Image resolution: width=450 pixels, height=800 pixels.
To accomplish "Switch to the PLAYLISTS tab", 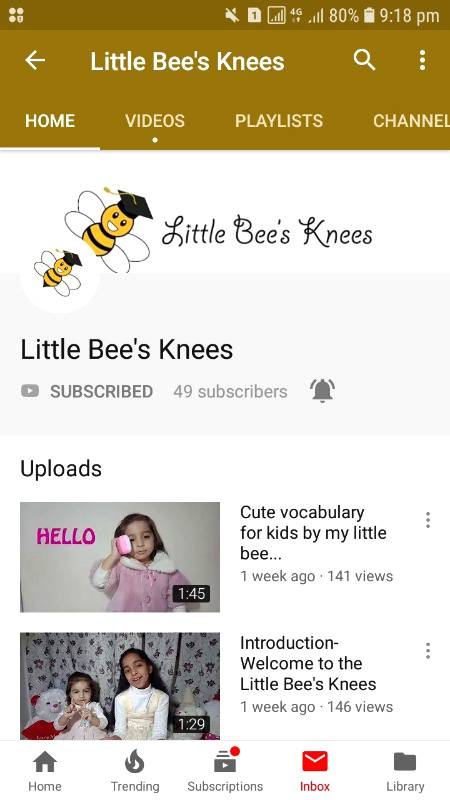I will pos(279,121).
